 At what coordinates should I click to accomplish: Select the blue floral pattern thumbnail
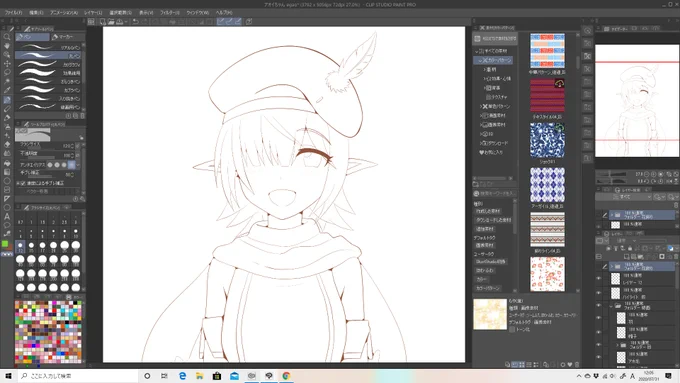click(x=547, y=140)
